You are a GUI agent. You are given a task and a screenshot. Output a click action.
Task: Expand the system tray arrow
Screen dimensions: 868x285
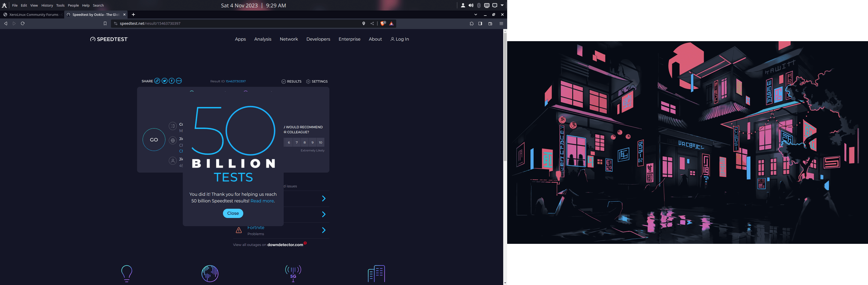pos(502,5)
